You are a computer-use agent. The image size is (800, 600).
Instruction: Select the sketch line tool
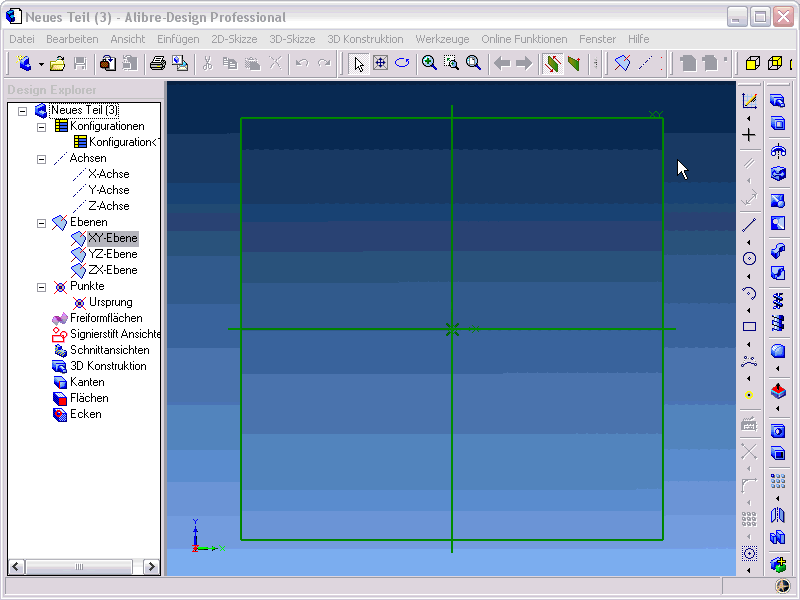pos(749,224)
